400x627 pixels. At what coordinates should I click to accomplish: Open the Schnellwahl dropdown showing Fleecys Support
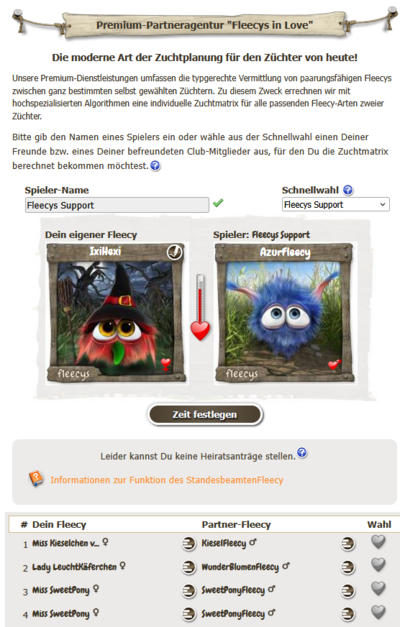[x=336, y=205]
